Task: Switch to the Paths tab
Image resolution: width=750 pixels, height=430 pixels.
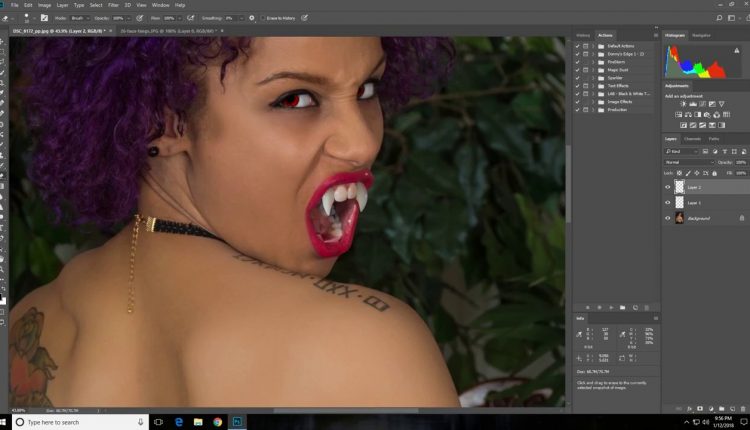Action: point(714,139)
